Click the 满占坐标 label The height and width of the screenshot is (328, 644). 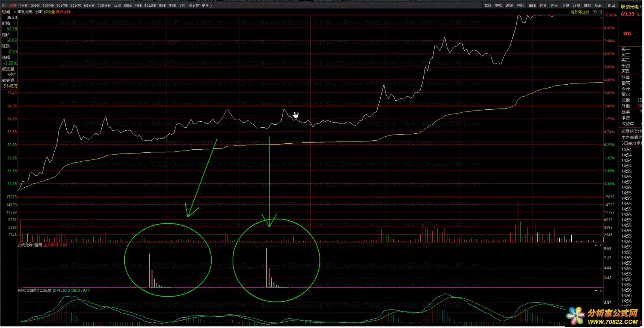pyautogui.click(x=63, y=12)
